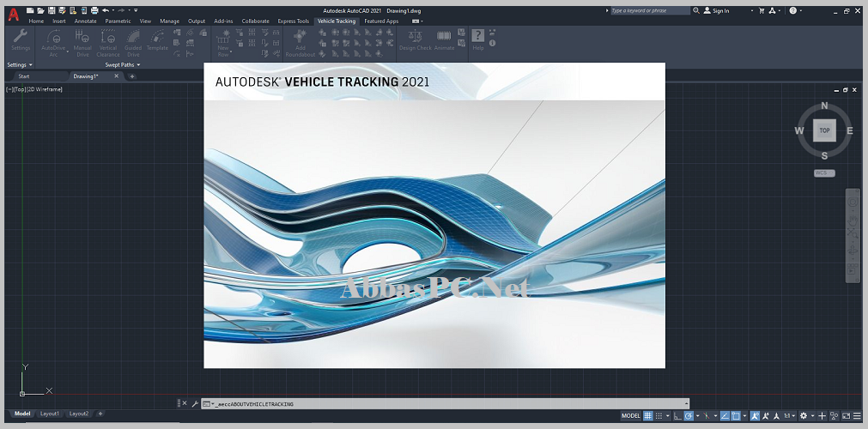Click the Plot printer icon
This screenshot has width=868, height=429.
(94, 10)
